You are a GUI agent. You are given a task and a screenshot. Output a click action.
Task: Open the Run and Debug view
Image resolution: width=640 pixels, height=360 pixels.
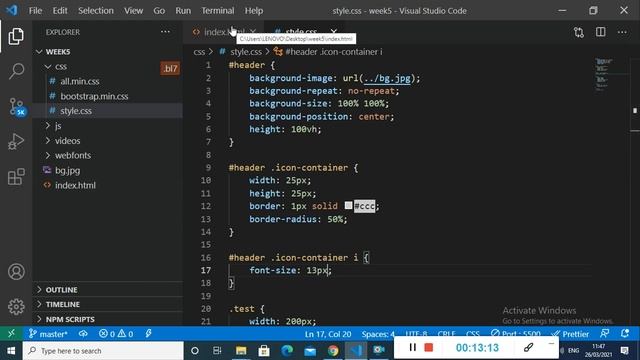pyautogui.click(x=16, y=142)
